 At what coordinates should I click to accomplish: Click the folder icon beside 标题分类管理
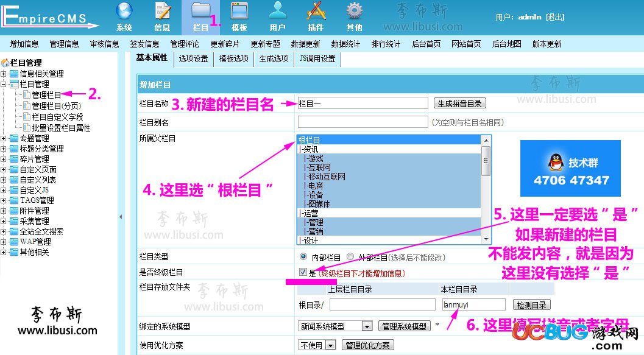coord(15,149)
